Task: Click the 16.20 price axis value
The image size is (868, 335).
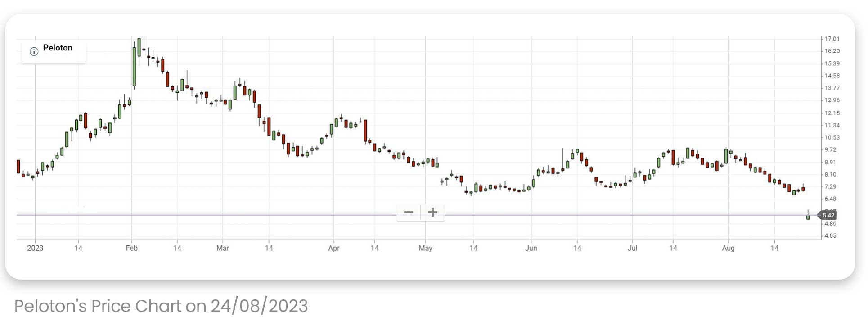Action: [x=832, y=51]
